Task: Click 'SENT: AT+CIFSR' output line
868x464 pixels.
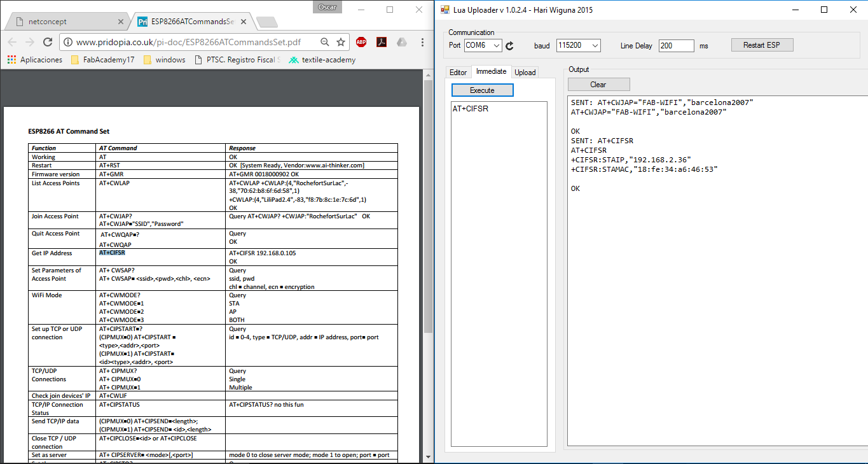Action: (602, 141)
